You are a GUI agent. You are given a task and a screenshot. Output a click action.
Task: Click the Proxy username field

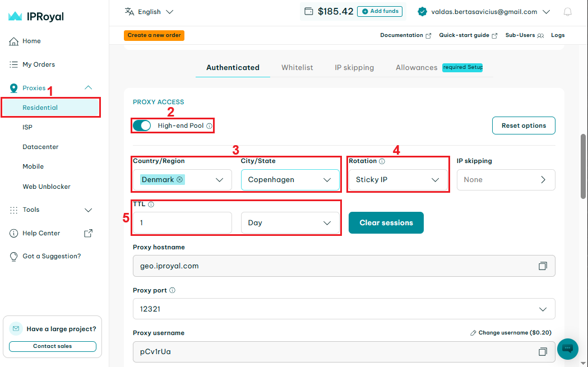click(x=344, y=352)
